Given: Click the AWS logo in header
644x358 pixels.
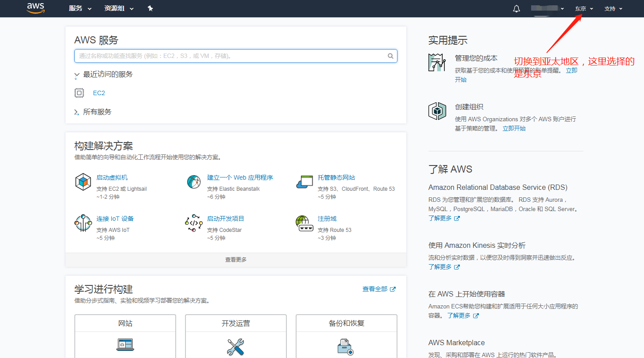Looking at the screenshot, I should [x=35, y=8].
